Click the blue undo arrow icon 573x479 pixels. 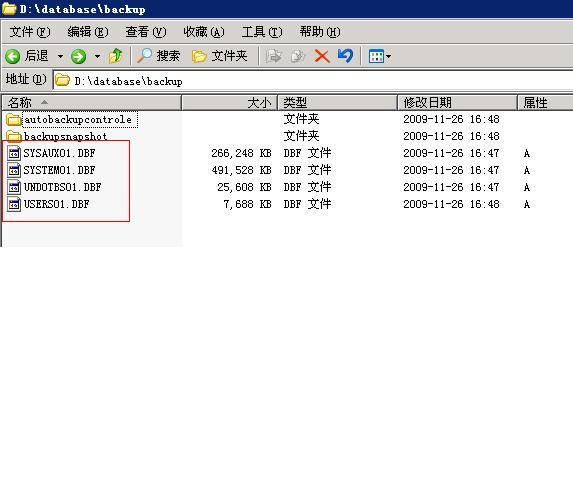click(x=345, y=56)
